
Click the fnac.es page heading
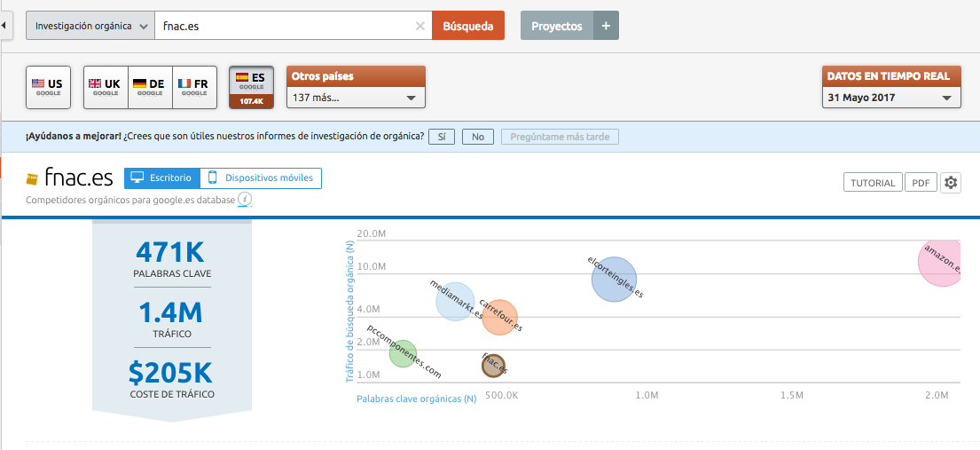(79, 178)
